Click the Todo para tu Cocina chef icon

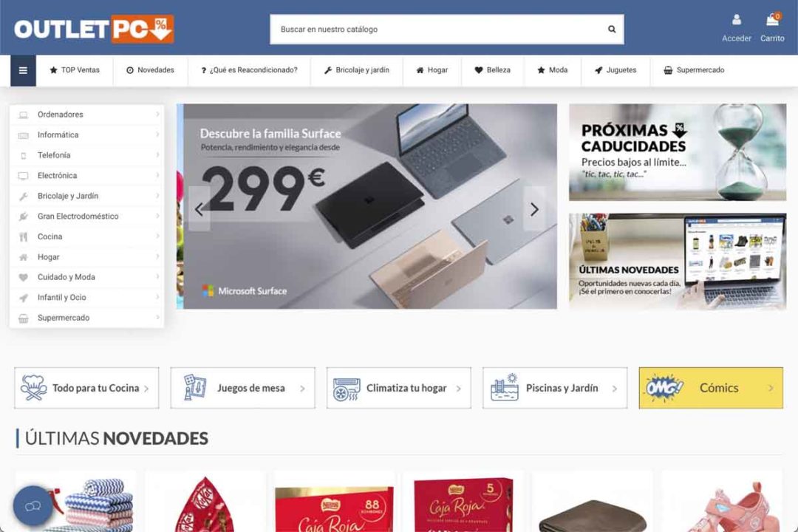coord(33,388)
